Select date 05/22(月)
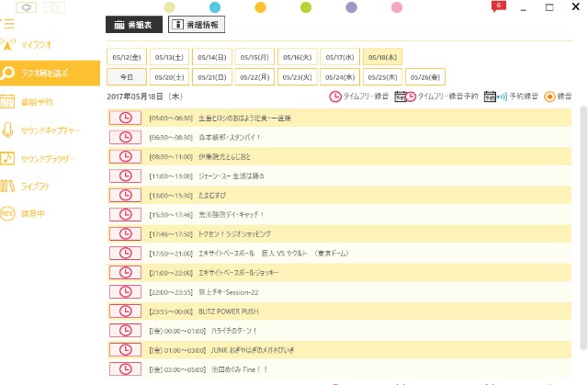Image resolution: width=588 pixels, height=385 pixels. 254,77
